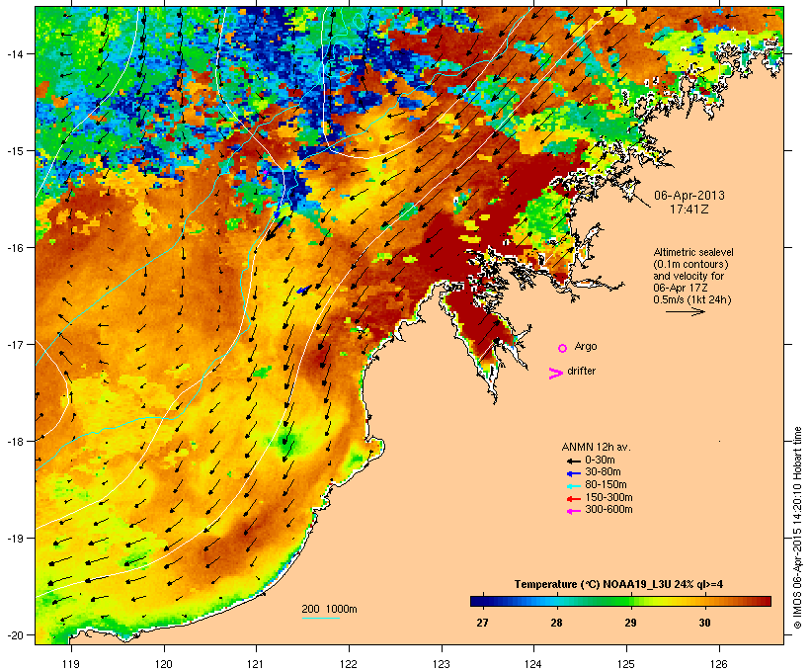This screenshot has height=672, width=810.
Task: Click the date label 06-Apr-2013
Action: (689, 196)
